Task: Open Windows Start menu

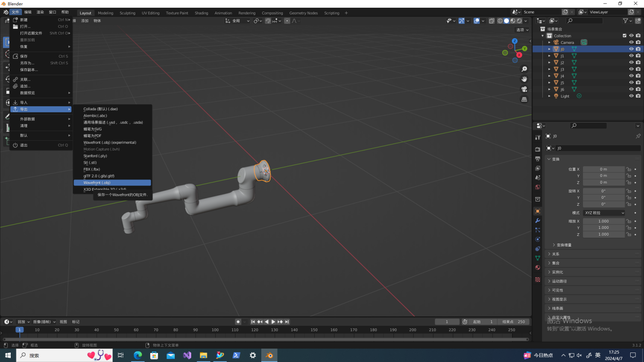Action: pos(8,355)
